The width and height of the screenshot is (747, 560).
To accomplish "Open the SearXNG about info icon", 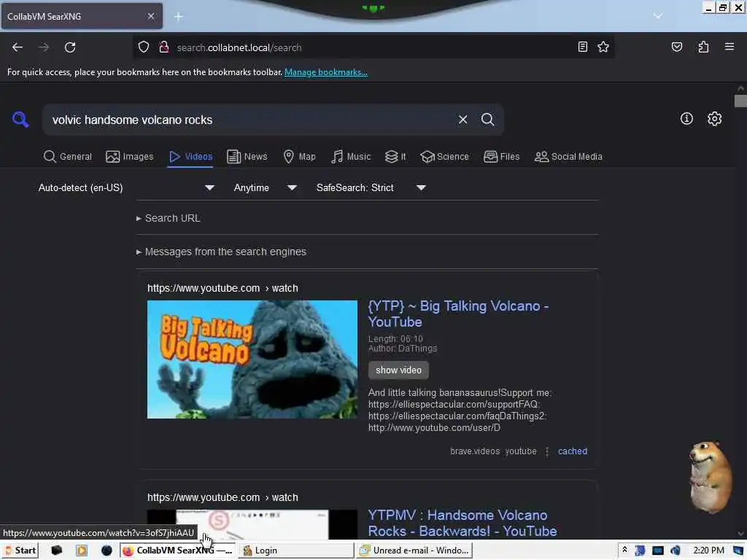I will tap(686, 119).
